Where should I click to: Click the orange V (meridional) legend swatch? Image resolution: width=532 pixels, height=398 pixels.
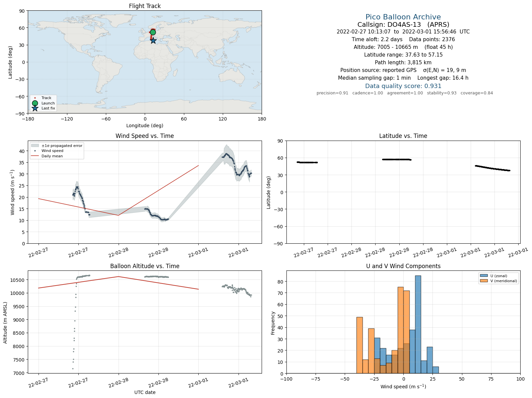pyautogui.click(x=484, y=281)
